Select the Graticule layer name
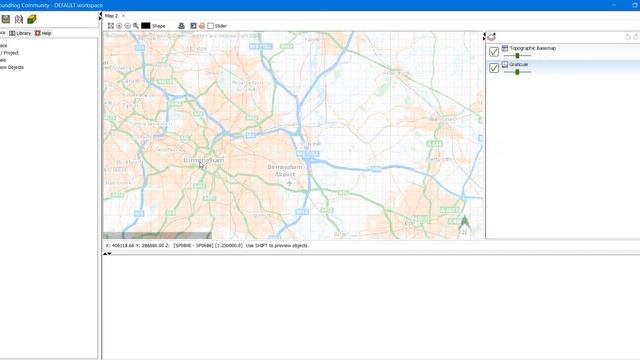The width and height of the screenshot is (640, 360). 518,64
